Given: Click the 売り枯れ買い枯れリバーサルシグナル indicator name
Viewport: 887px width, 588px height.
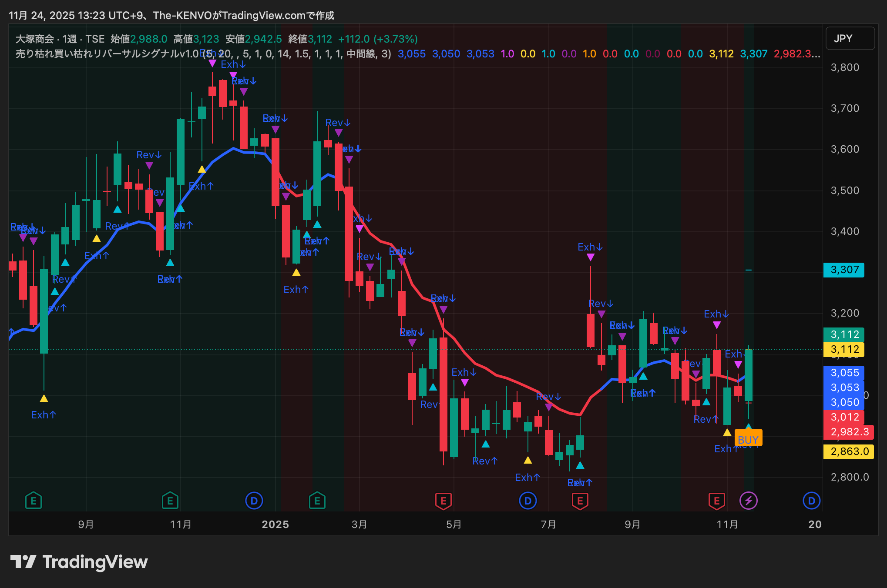Looking at the screenshot, I should point(97,54).
